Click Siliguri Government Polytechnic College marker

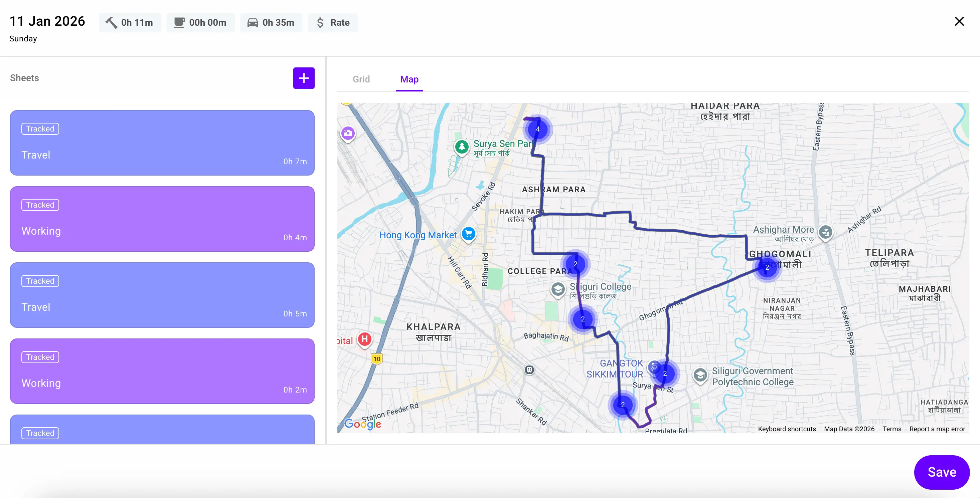coord(700,375)
